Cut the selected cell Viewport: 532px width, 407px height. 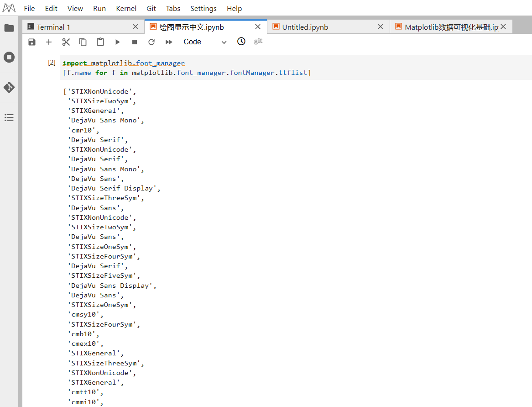pyautogui.click(x=66, y=42)
